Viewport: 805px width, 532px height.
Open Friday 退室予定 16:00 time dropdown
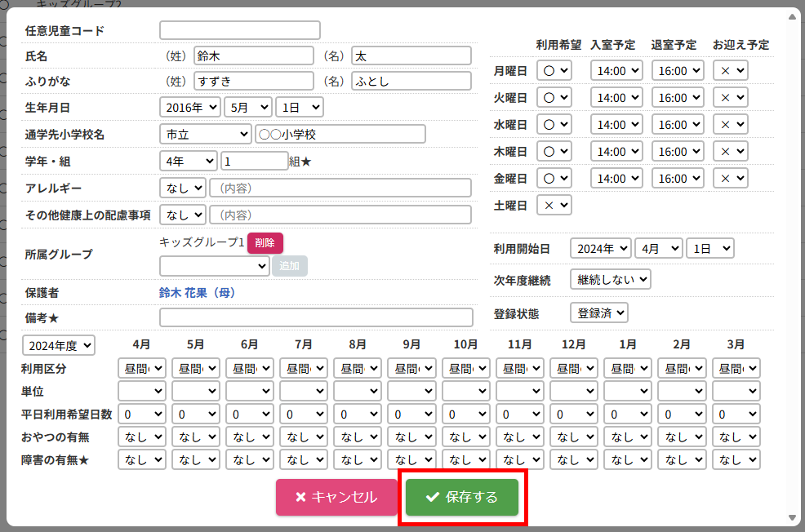[x=677, y=178]
